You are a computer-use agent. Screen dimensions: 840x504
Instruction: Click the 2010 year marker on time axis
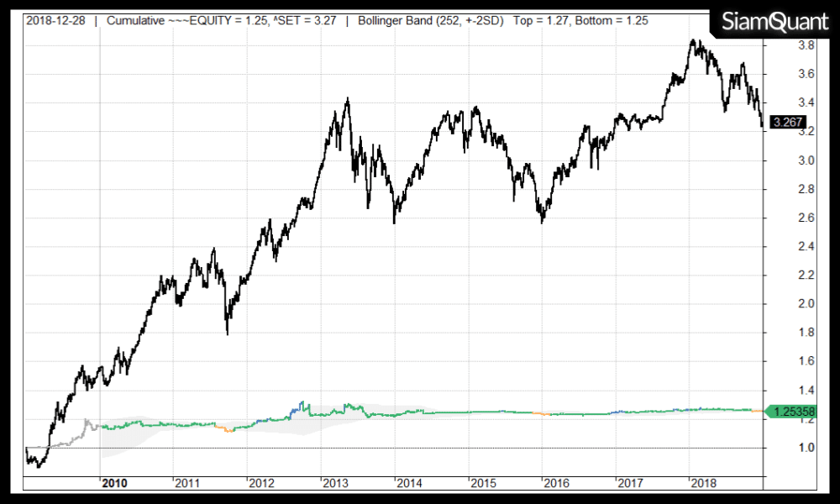click(x=114, y=483)
